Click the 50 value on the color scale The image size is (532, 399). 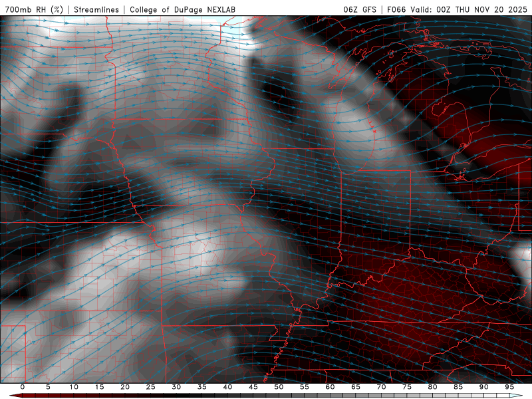pos(279,387)
